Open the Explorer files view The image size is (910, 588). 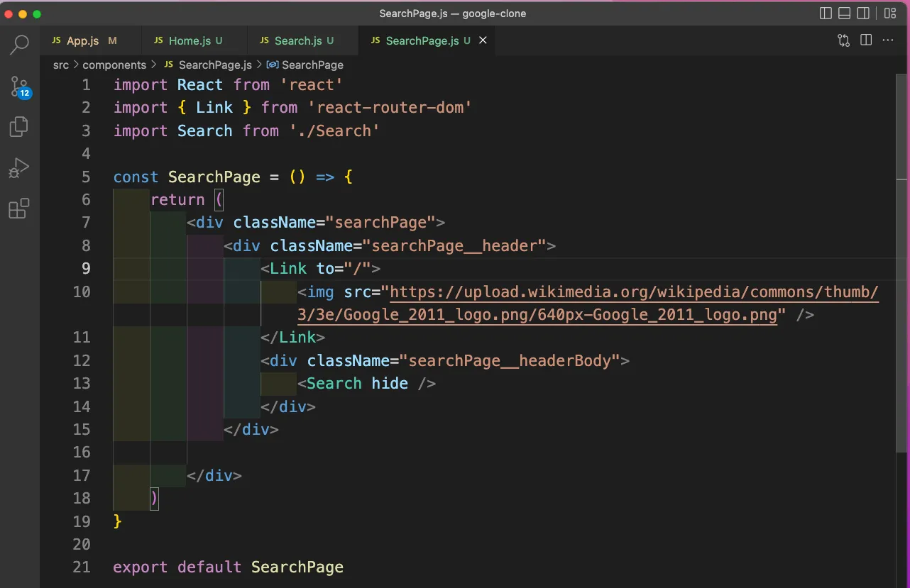[x=19, y=127]
